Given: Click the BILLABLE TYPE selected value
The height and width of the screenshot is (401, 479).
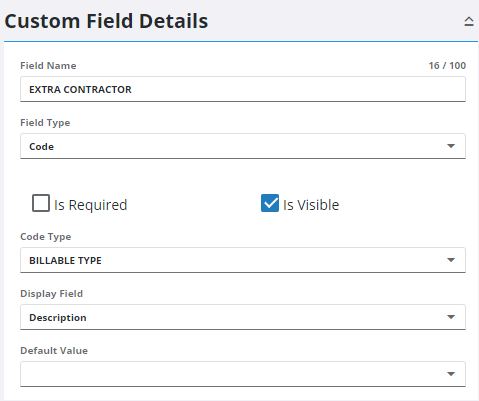Looking at the screenshot, I should point(65,260).
